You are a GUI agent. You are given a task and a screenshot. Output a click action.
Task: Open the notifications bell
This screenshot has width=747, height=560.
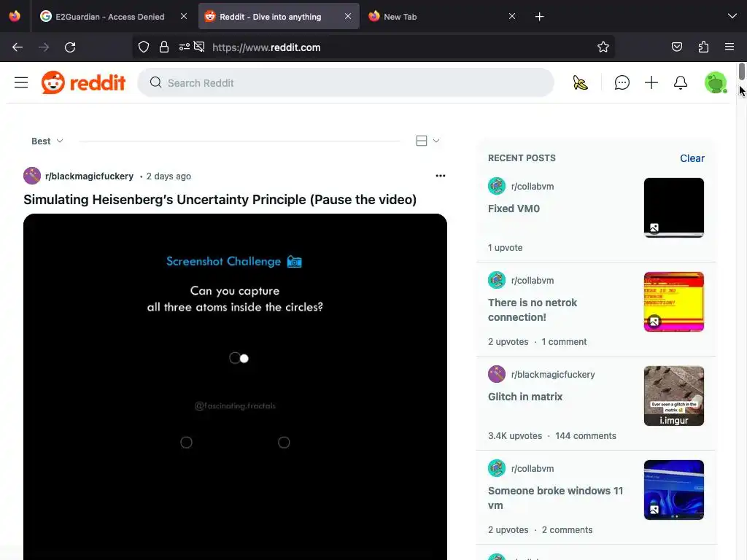pos(681,83)
